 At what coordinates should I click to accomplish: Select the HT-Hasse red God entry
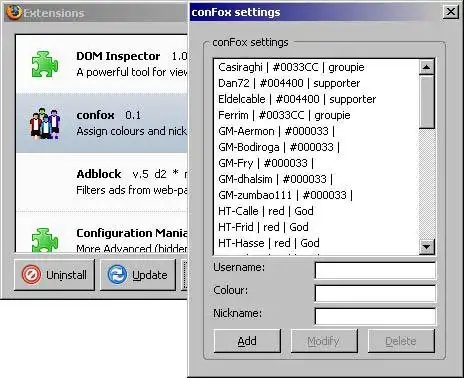pyautogui.click(x=316, y=243)
